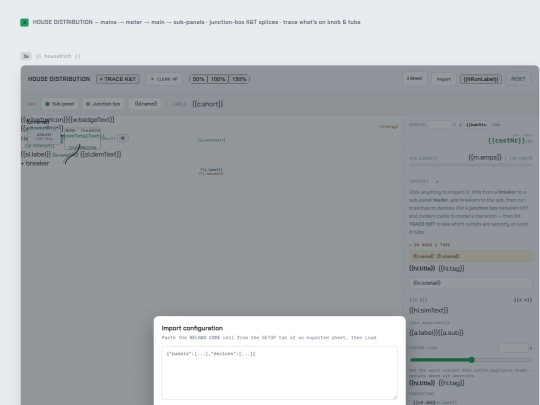
Task: Click the ON KNOB & TUBE section heading
Action: click(x=429, y=245)
